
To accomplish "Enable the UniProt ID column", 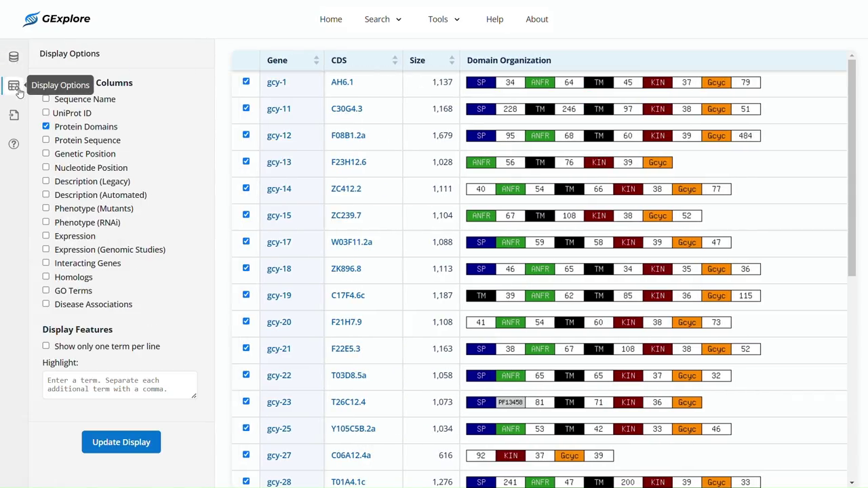I will [46, 113].
